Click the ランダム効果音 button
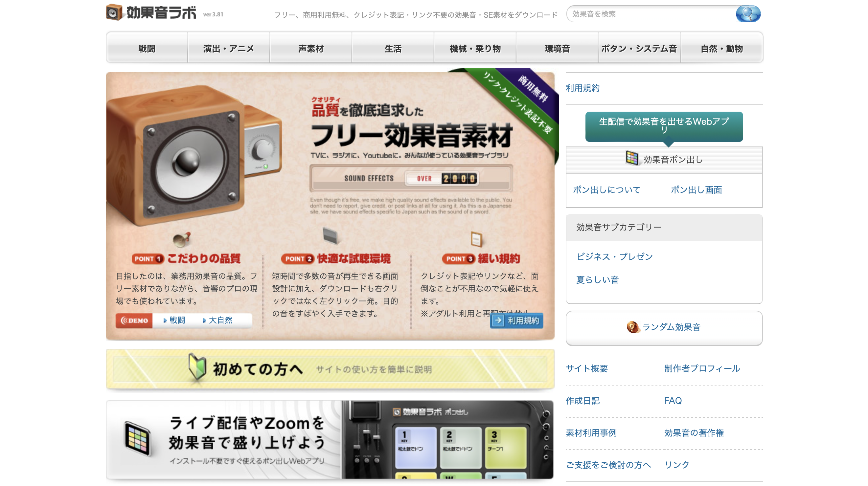 pos(664,327)
